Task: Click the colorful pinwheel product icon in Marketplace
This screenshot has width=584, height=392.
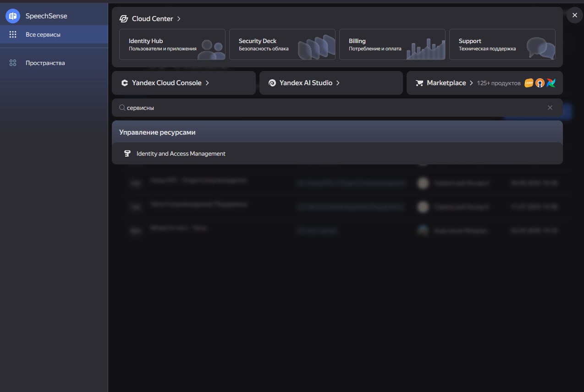Action: pyautogui.click(x=551, y=83)
